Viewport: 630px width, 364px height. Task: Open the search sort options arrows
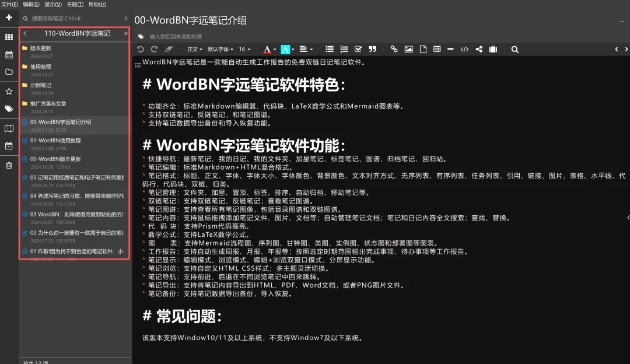tap(126, 19)
